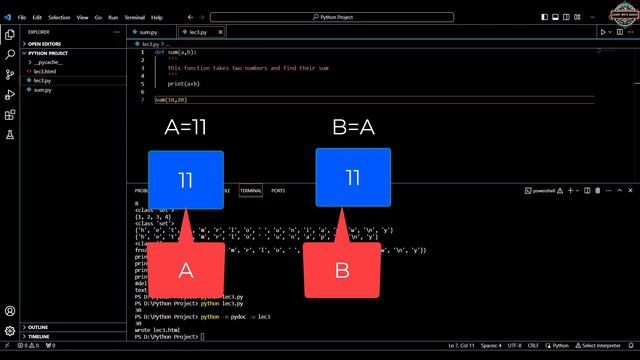Open the Edit menu
This screenshot has height=360, width=640.
click(37, 18)
